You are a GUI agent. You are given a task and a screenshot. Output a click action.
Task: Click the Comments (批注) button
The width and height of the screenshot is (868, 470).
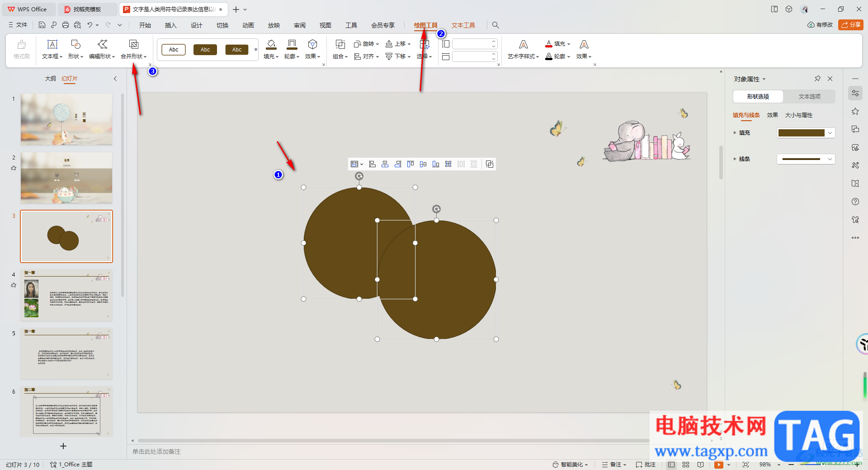click(646, 465)
